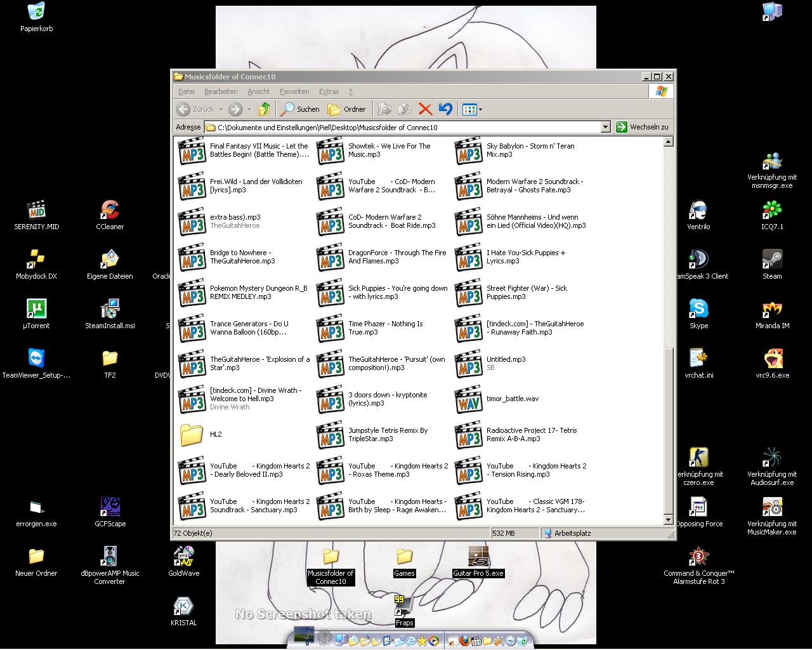812x650 pixels.
Task: Expand the Zurück back history arrow
Action: tap(221, 109)
